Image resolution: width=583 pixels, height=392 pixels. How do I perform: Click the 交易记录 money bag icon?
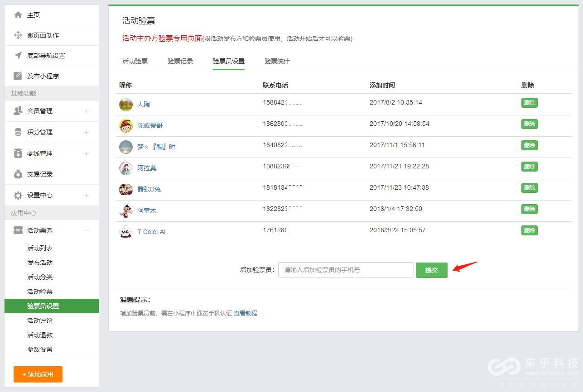(18, 174)
